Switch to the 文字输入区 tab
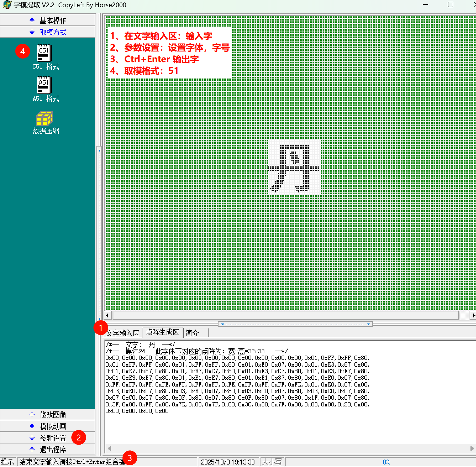Image resolution: width=476 pixels, height=467 pixels. pos(123,333)
